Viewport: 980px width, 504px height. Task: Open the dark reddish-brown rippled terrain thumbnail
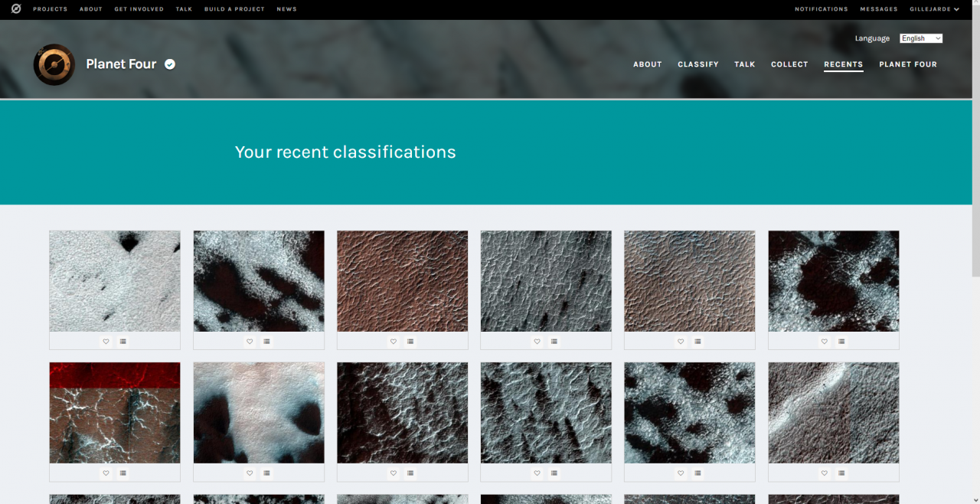click(x=403, y=281)
